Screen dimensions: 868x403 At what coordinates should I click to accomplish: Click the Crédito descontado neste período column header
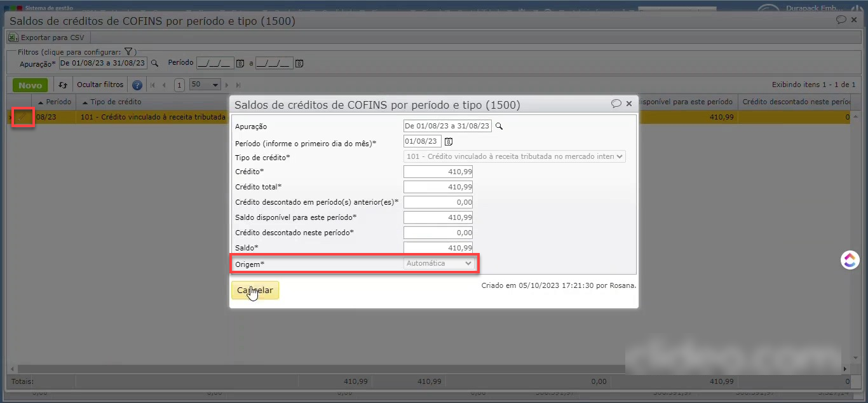pos(795,102)
